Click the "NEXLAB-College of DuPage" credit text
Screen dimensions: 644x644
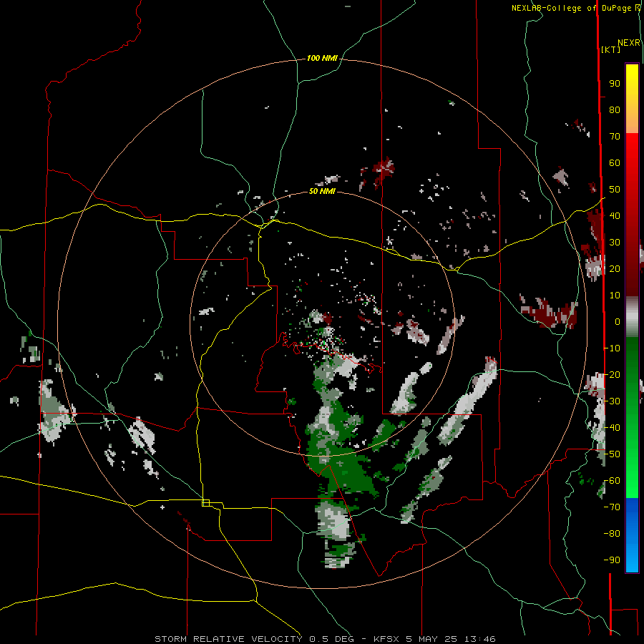click(572, 8)
